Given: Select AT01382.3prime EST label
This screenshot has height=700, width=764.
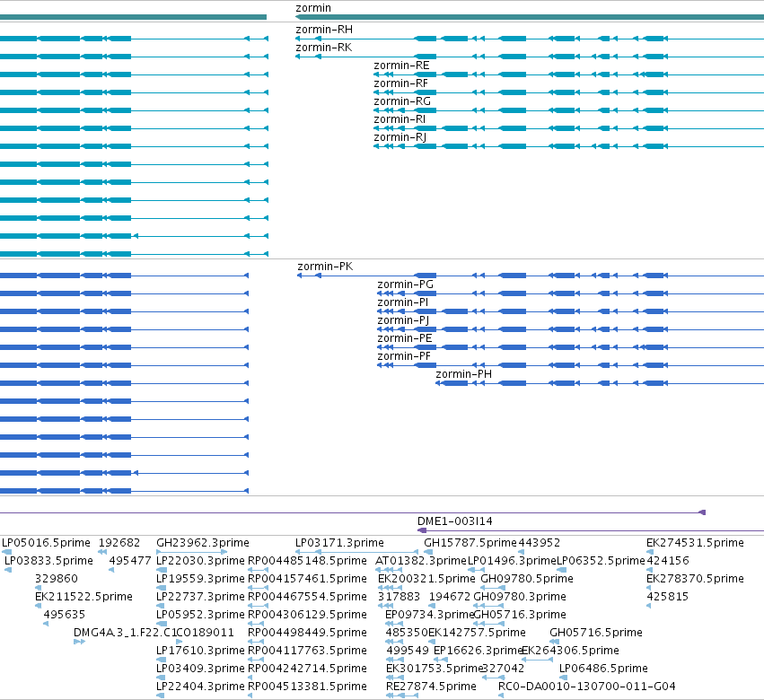Looking at the screenshot, I should pos(421,561).
